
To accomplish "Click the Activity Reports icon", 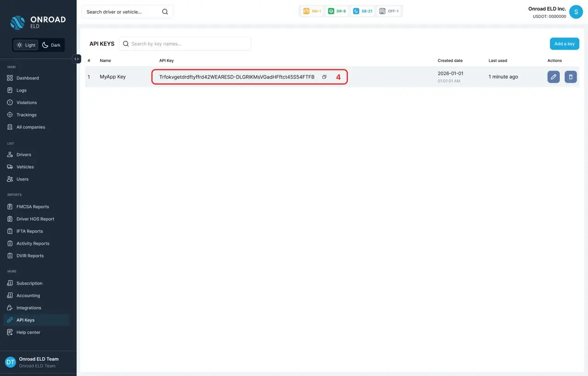I will click(x=10, y=244).
